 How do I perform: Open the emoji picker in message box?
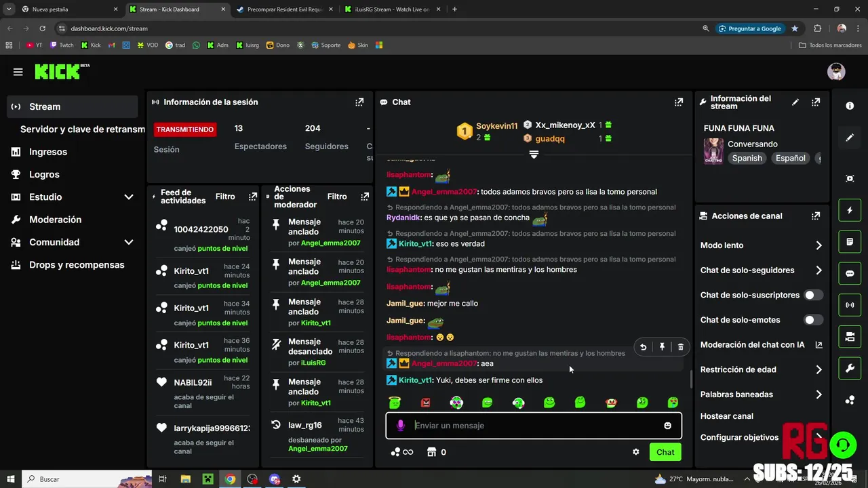point(667,426)
